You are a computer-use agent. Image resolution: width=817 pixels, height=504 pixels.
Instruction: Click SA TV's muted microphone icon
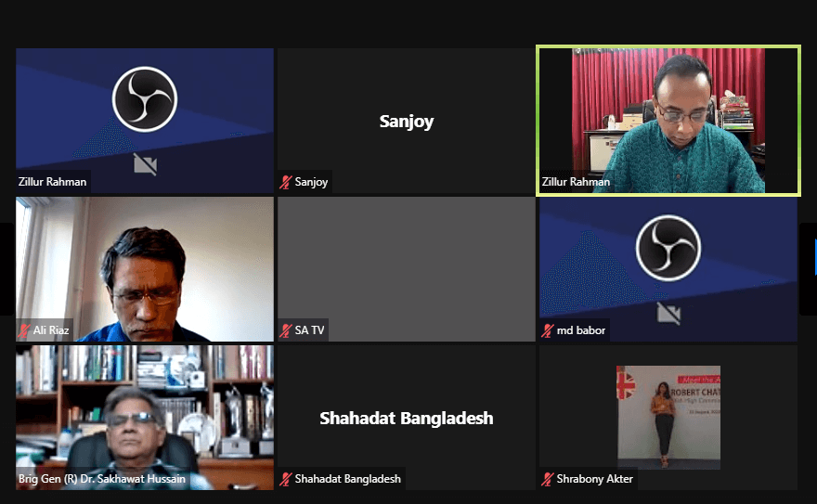(x=286, y=330)
